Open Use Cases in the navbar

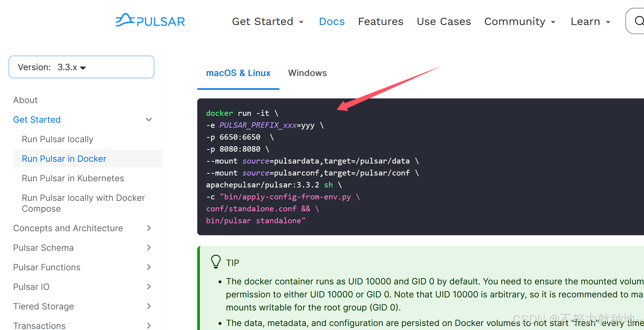[444, 21]
